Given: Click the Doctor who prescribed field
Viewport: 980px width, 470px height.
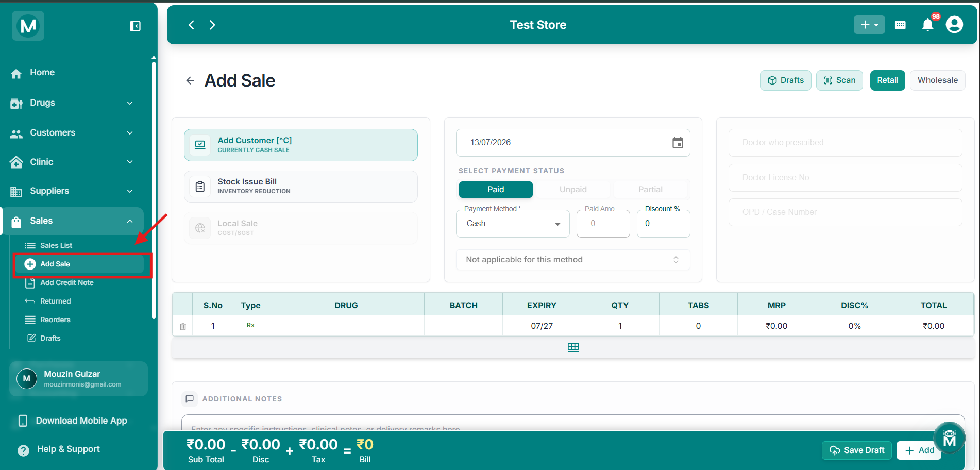Looking at the screenshot, I should pyautogui.click(x=845, y=143).
